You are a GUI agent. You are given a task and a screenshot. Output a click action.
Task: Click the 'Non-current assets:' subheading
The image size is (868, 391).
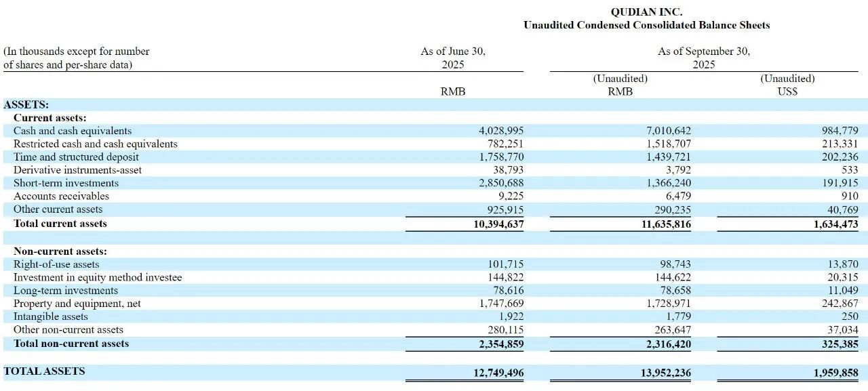[x=60, y=251]
